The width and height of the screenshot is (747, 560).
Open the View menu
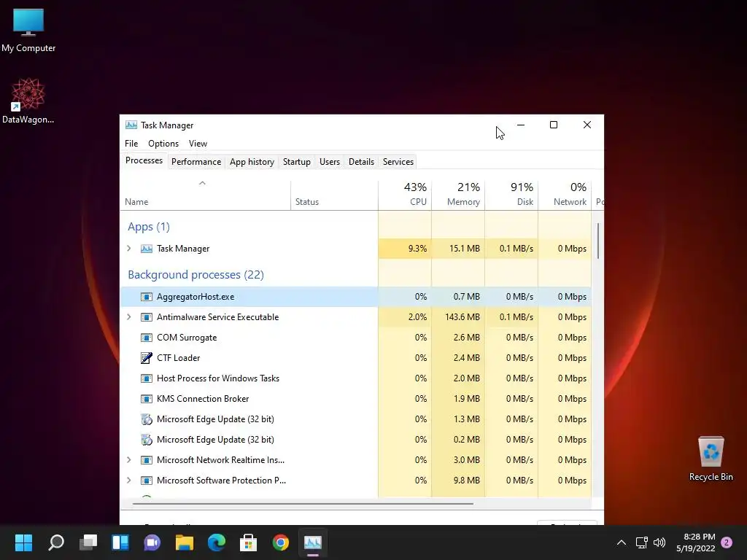pyautogui.click(x=198, y=144)
